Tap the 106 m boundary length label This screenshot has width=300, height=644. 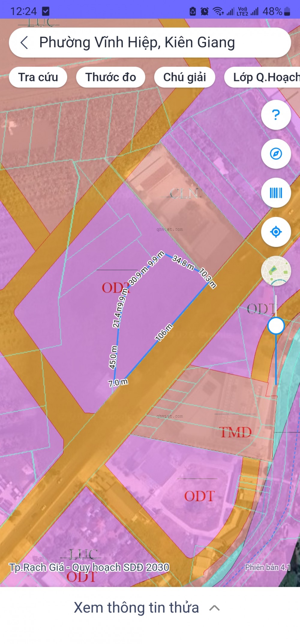[x=164, y=332]
